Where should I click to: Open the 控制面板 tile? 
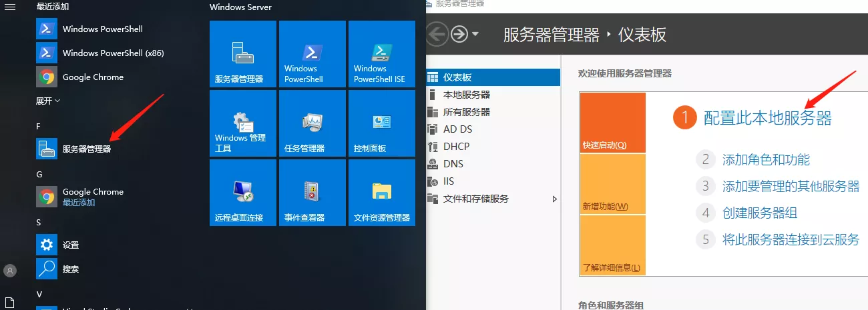[381, 123]
